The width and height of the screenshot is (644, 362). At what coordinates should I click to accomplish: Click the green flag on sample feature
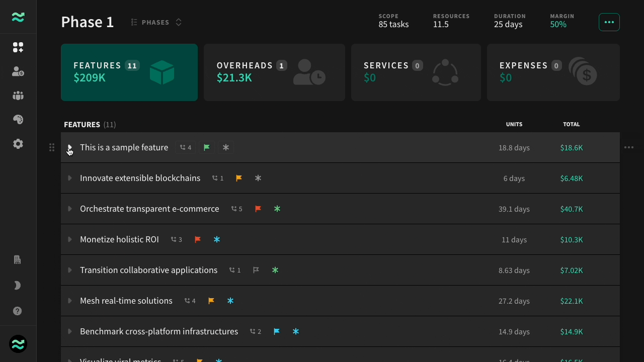click(x=207, y=147)
